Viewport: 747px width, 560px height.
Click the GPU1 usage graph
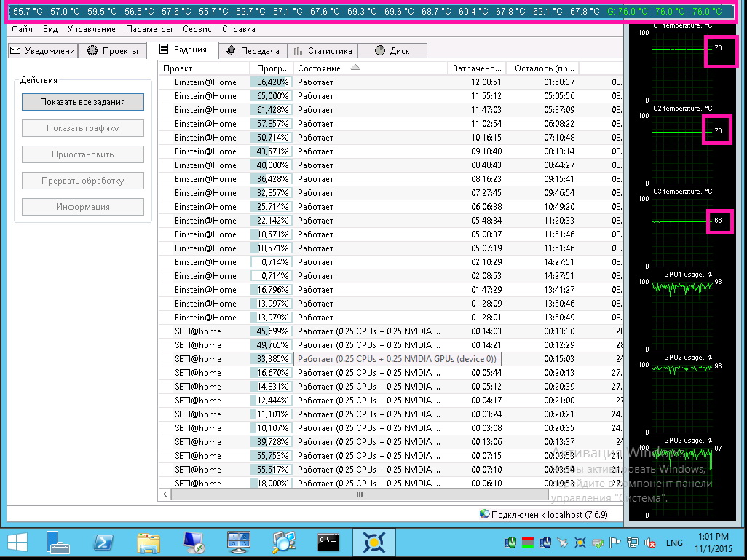(682, 315)
